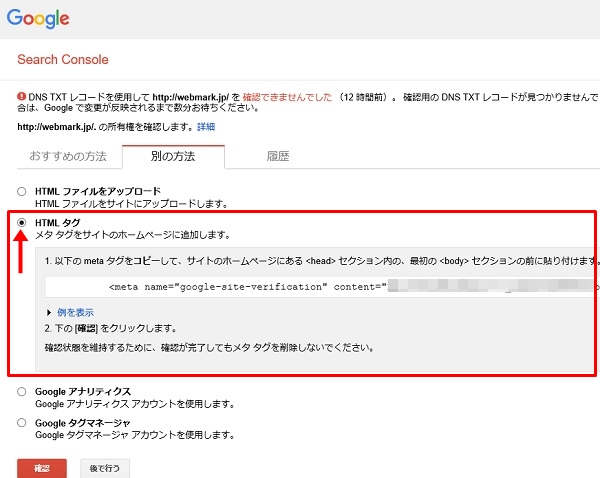The height and width of the screenshot is (478, 600).
Task: Select the HTML タグ radio option
Action: pos(21,222)
